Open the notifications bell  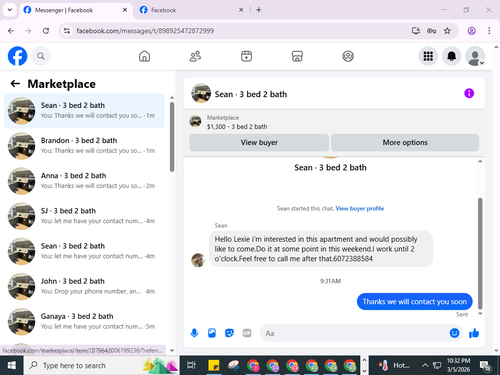pyautogui.click(x=451, y=56)
